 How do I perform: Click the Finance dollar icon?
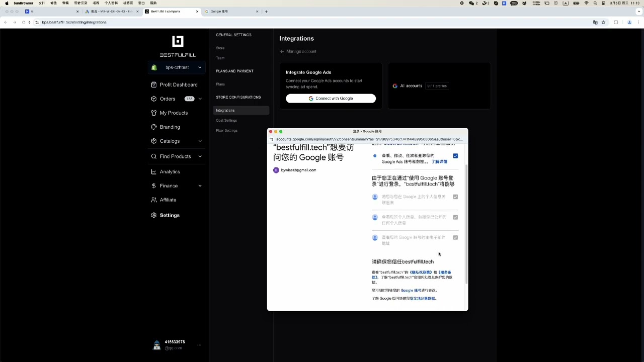[154, 186]
